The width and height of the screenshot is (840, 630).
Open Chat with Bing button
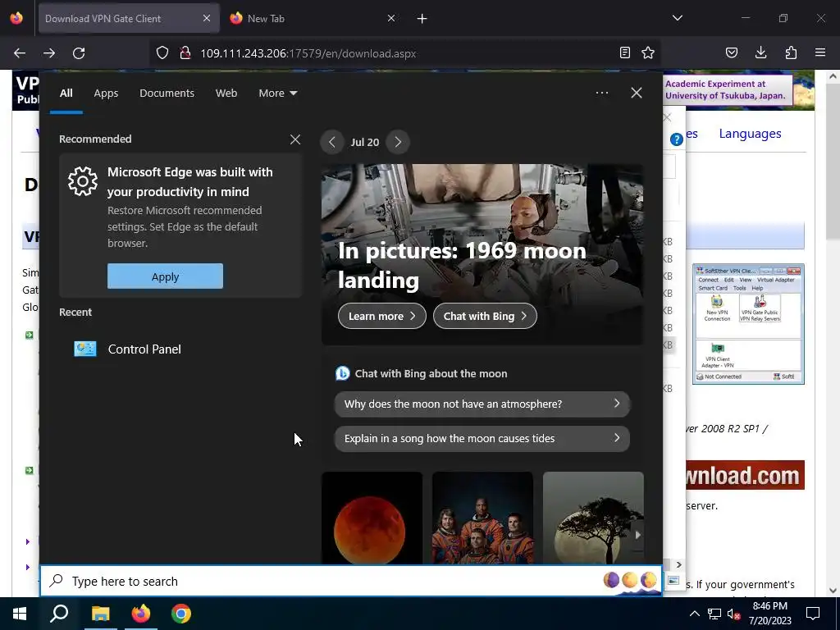tap(485, 316)
